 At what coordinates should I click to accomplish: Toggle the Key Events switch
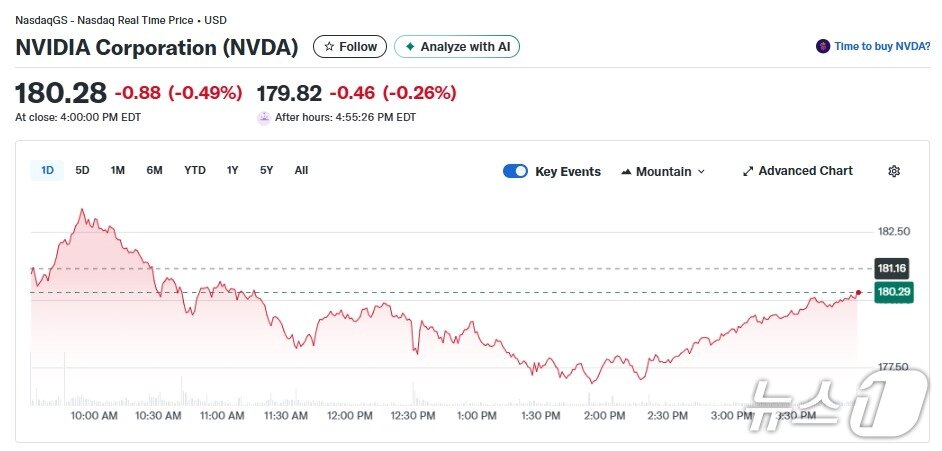point(515,171)
